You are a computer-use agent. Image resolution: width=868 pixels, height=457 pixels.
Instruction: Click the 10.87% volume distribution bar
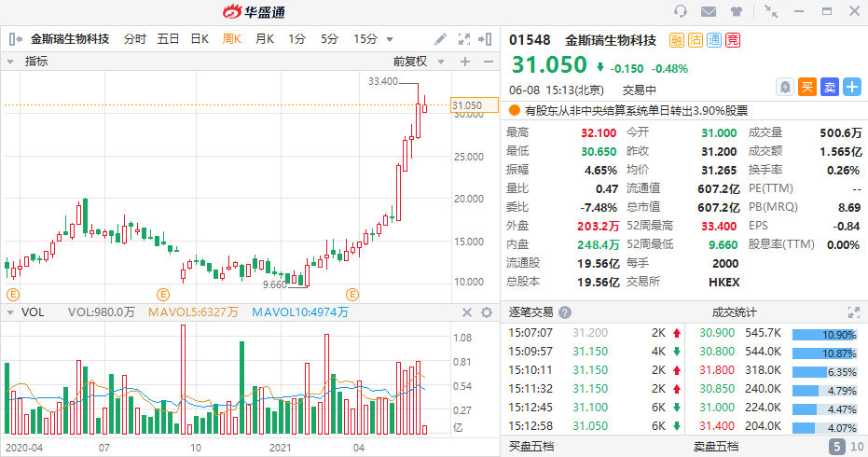pos(824,353)
